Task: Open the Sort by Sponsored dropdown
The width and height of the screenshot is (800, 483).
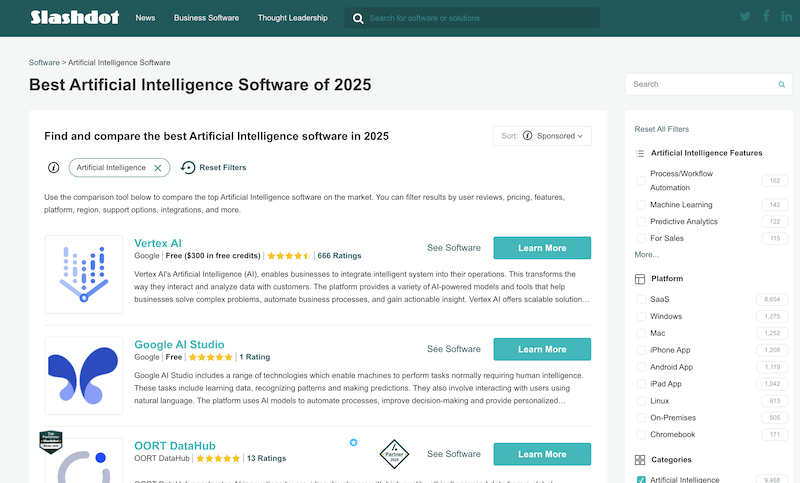Action: tap(542, 136)
